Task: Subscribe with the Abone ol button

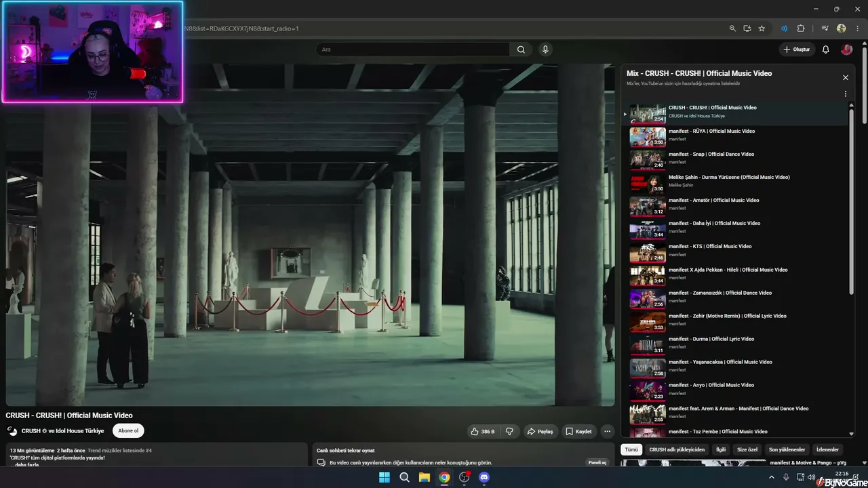Action: [x=128, y=431]
